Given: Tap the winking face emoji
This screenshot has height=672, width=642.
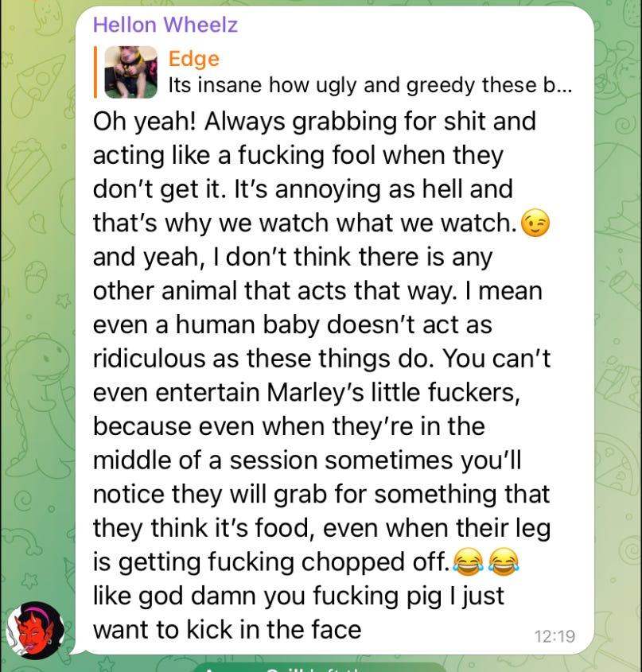Looking at the screenshot, I should [535, 223].
